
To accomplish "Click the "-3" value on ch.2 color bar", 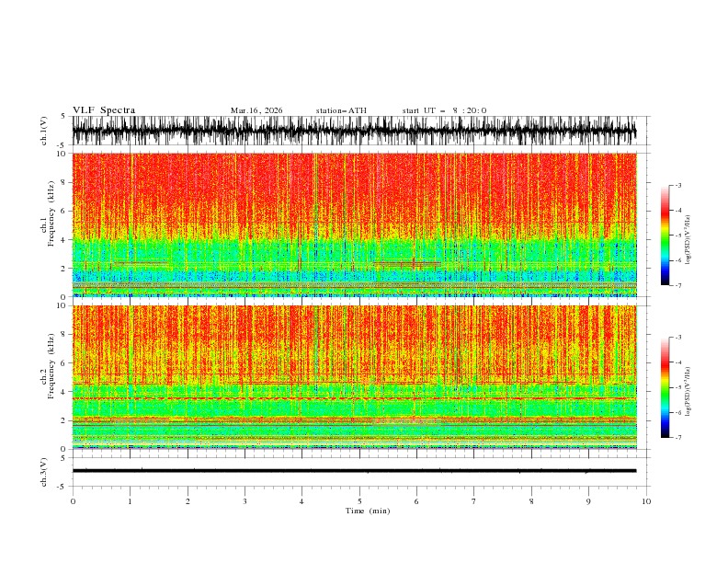I will coord(678,338).
